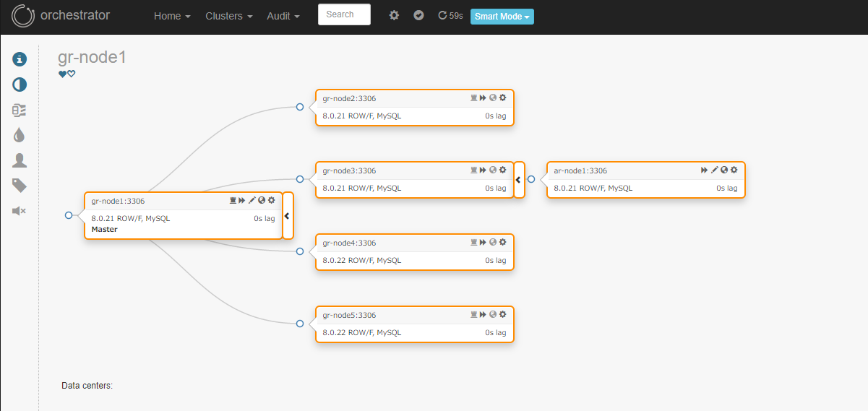
Task: Open gear settings on gr-node2:3306
Action: (x=502, y=98)
